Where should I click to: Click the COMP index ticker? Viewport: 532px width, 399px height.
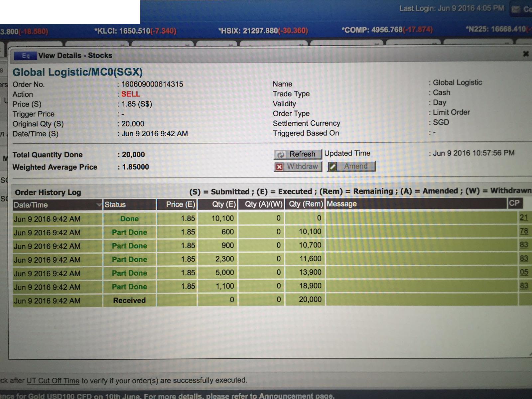(x=387, y=30)
